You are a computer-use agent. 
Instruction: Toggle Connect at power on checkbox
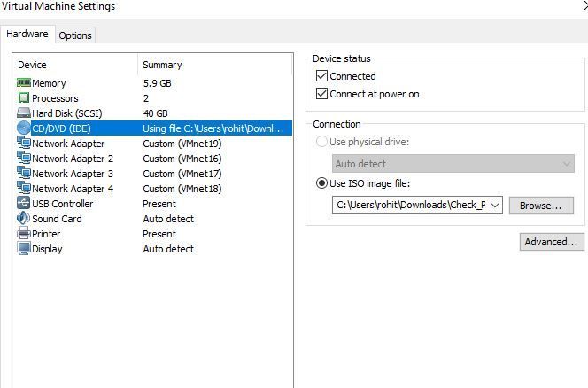pos(322,94)
